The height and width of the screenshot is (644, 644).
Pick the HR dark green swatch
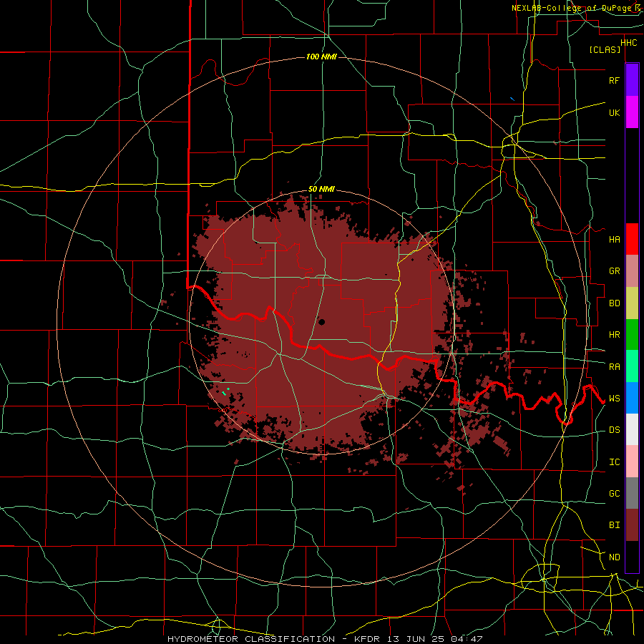(632, 335)
